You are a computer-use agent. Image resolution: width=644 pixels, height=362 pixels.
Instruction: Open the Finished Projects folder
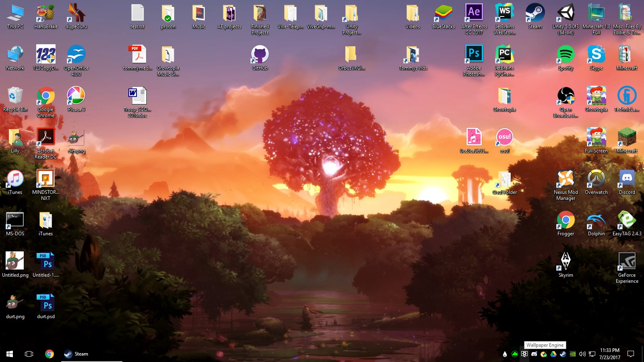(260, 19)
